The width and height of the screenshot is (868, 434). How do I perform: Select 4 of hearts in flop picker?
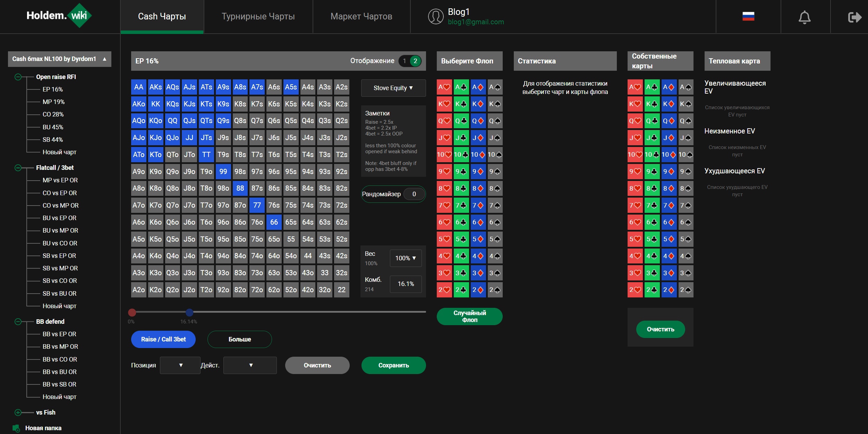(444, 256)
